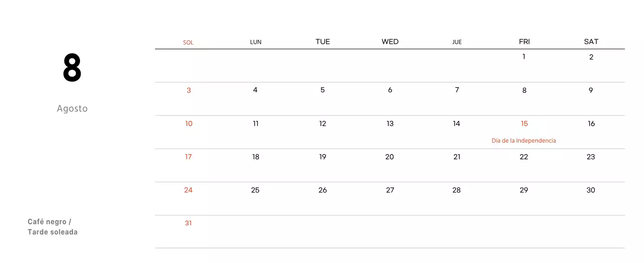Click the JUE day column header
Screen dimensions: 644x263
click(x=457, y=42)
